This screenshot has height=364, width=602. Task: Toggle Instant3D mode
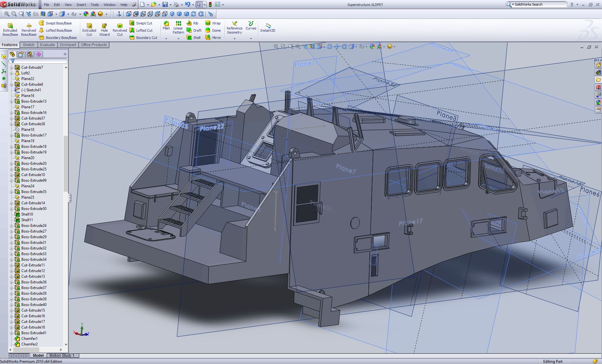pos(268,27)
